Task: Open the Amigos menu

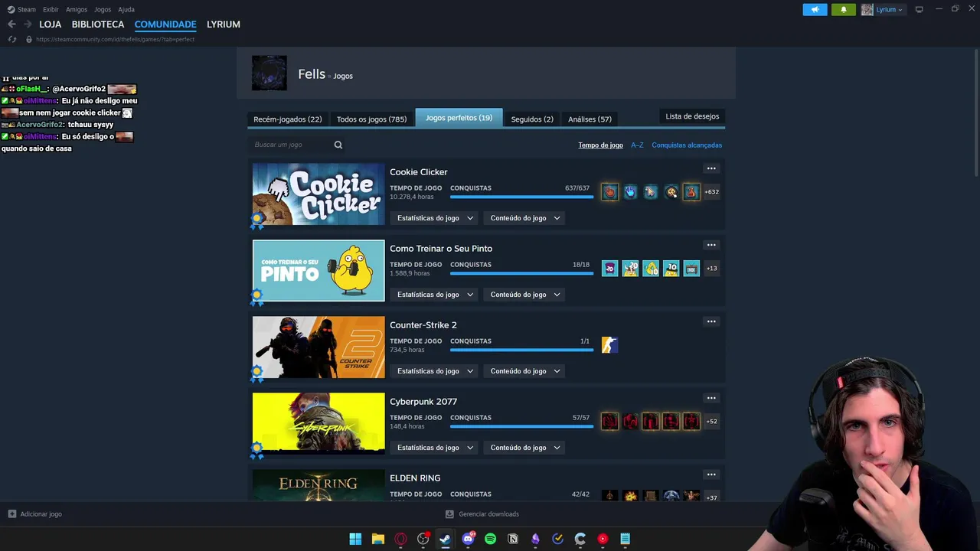Action: [77, 9]
